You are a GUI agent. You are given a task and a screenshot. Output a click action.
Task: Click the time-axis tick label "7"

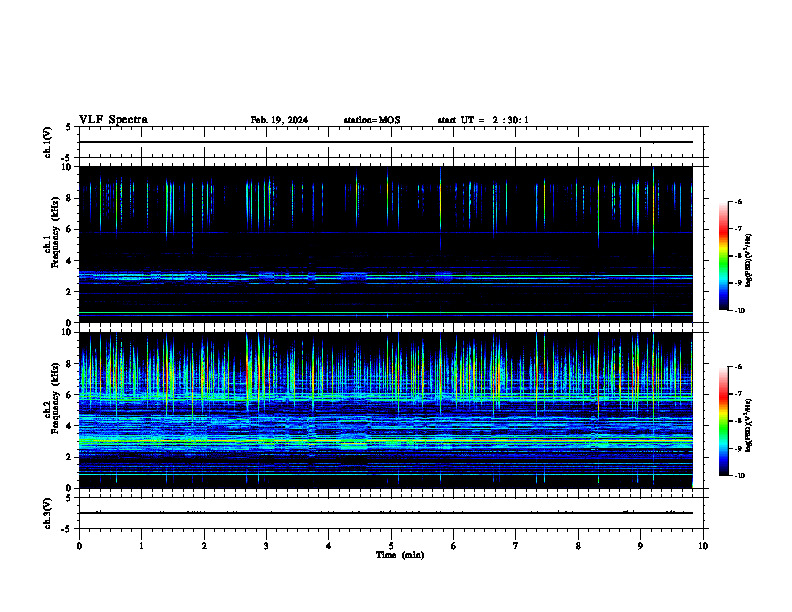click(516, 545)
